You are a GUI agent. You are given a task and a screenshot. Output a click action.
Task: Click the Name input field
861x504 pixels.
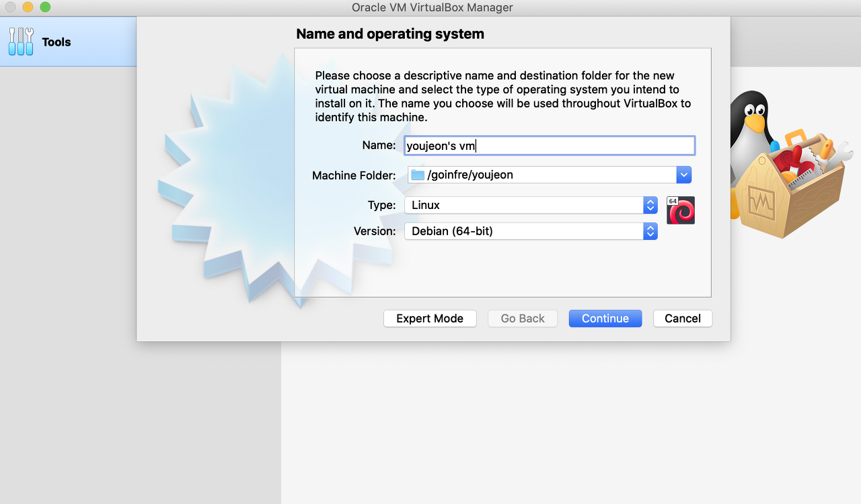click(550, 146)
